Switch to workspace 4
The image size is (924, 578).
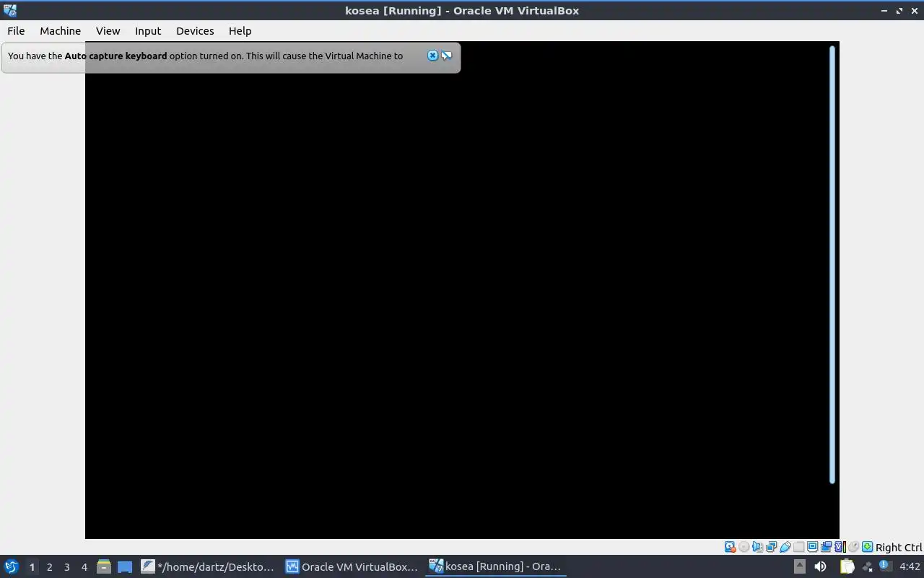click(84, 567)
